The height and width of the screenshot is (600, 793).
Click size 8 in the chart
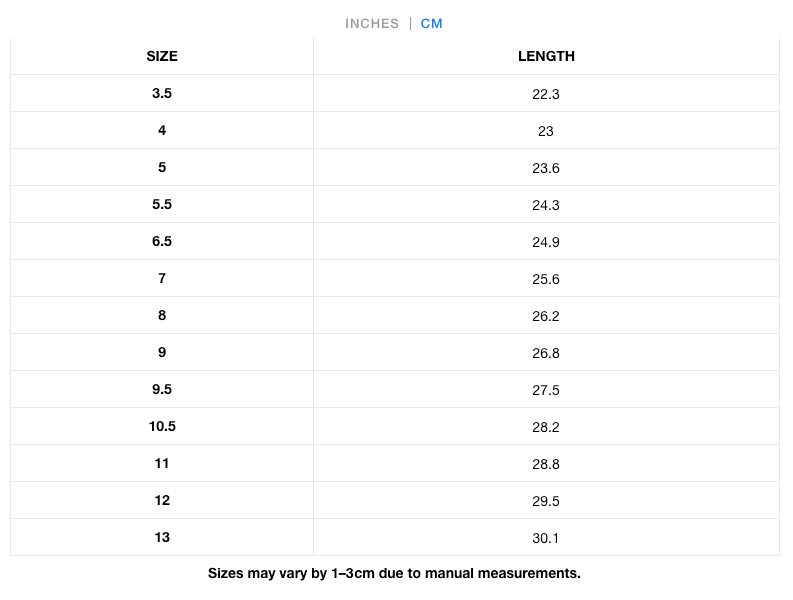pos(162,315)
